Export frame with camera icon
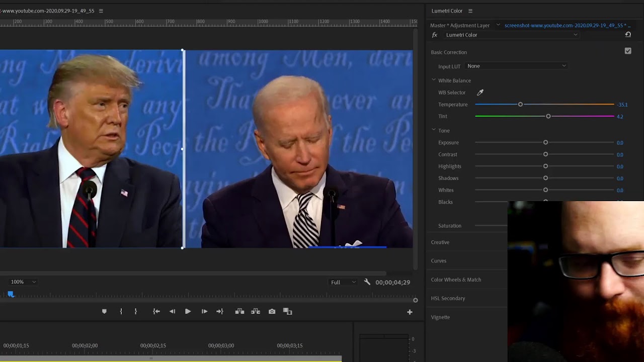The height and width of the screenshot is (362, 644). point(272,312)
